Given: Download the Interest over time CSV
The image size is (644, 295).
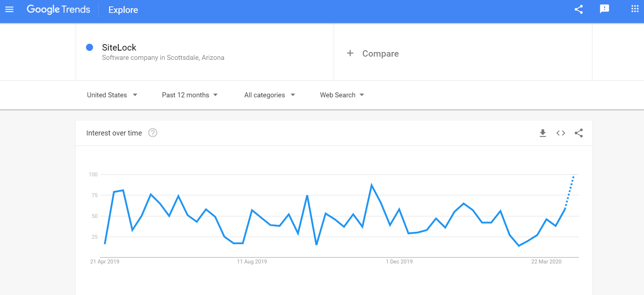Looking at the screenshot, I should point(543,133).
